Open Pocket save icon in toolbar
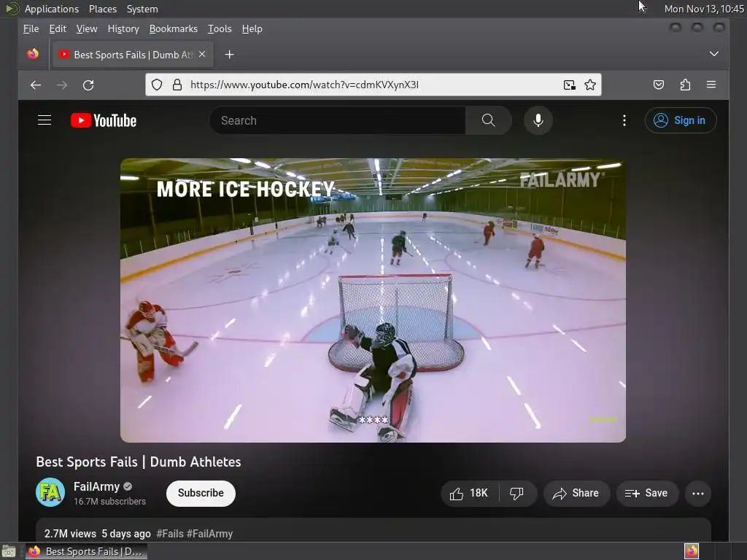The image size is (747, 560). 659,85
